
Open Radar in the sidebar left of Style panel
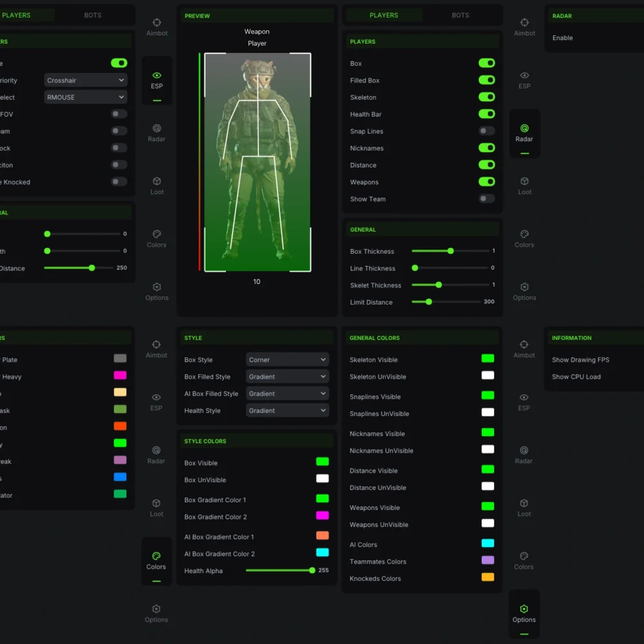[x=156, y=455]
